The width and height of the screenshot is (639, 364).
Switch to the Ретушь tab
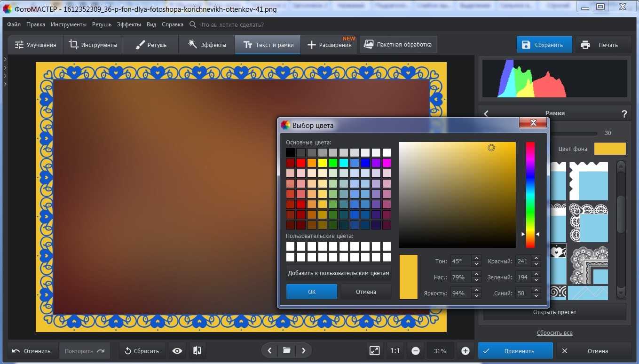click(x=151, y=45)
